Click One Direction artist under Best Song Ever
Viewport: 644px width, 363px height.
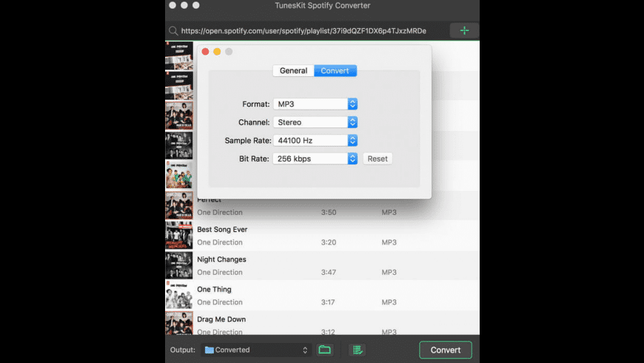coord(220,242)
